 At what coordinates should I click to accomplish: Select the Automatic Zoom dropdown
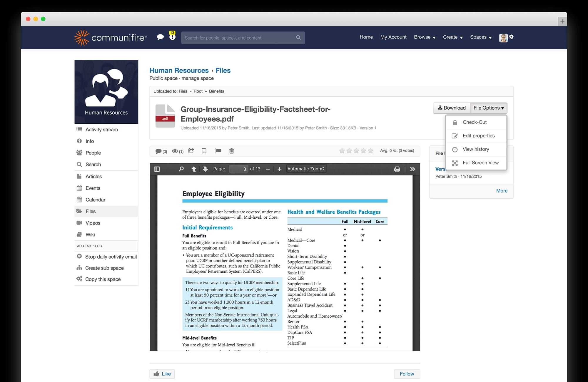click(306, 169)
